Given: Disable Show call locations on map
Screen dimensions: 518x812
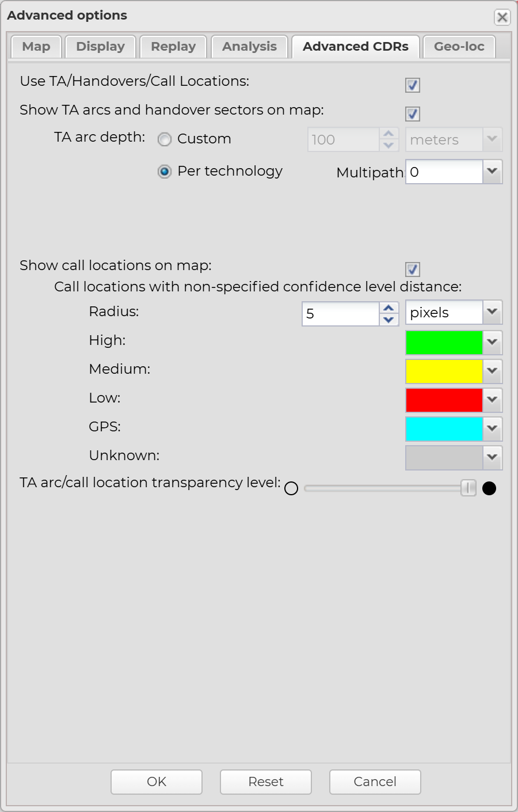Looking at the screenshot, I should point(413,270).
